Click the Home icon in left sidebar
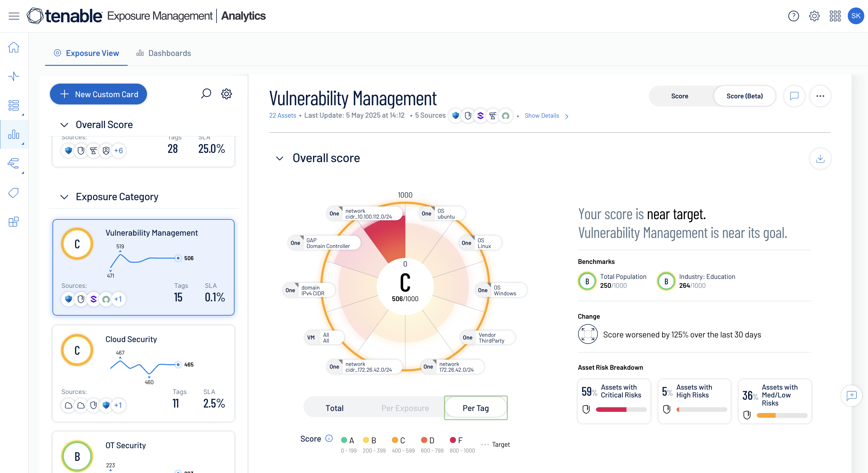The image size is (868, 473). click(x=14, y=47)
